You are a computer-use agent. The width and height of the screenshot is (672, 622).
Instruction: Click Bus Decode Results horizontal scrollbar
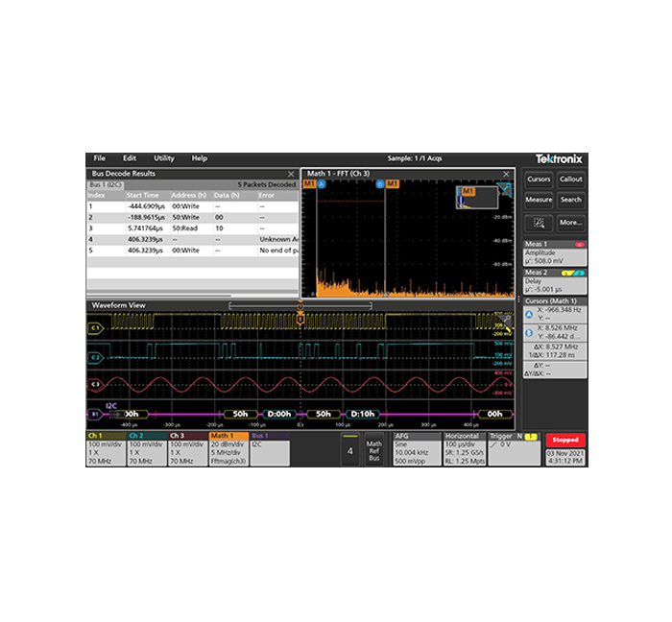159,296
